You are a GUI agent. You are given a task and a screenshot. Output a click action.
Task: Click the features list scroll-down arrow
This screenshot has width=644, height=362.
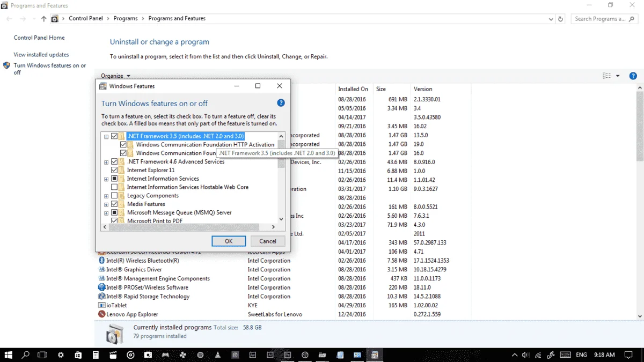281,219
